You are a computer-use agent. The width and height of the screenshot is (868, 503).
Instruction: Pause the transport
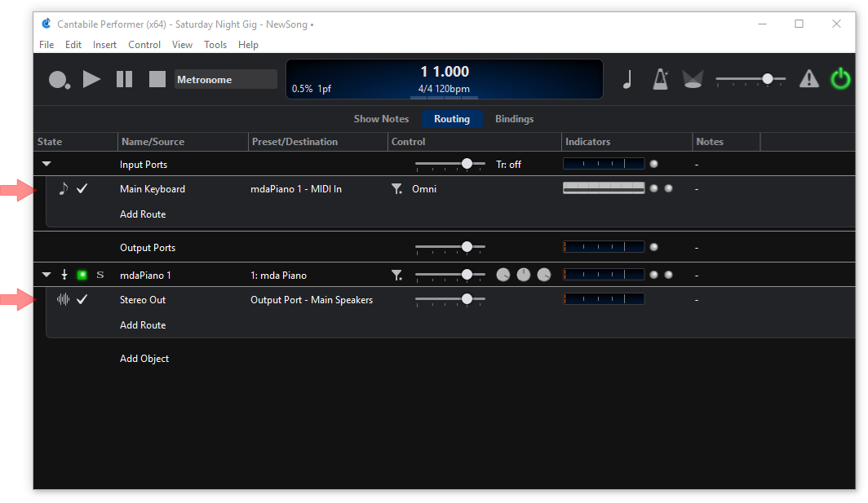pos(125,79)
